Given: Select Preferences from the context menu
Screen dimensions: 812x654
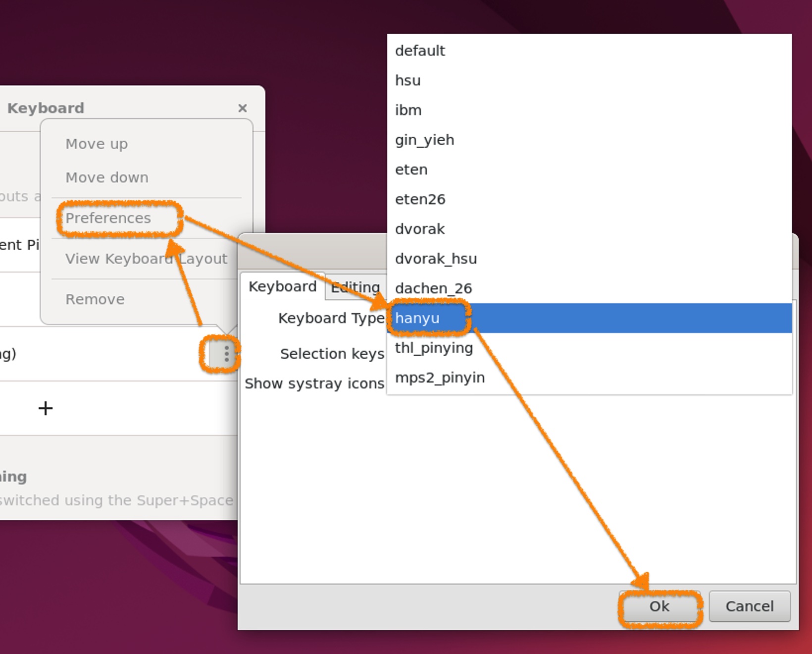Looking at the screenshot, I should [108, 218].
